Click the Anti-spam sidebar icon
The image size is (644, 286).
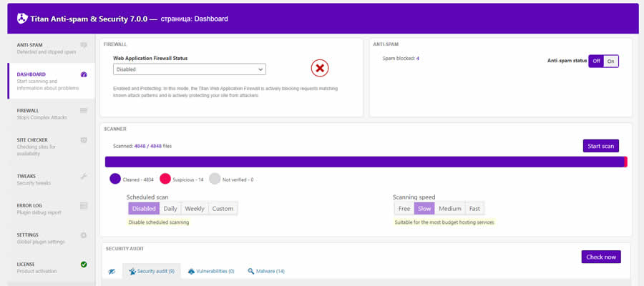84,45
